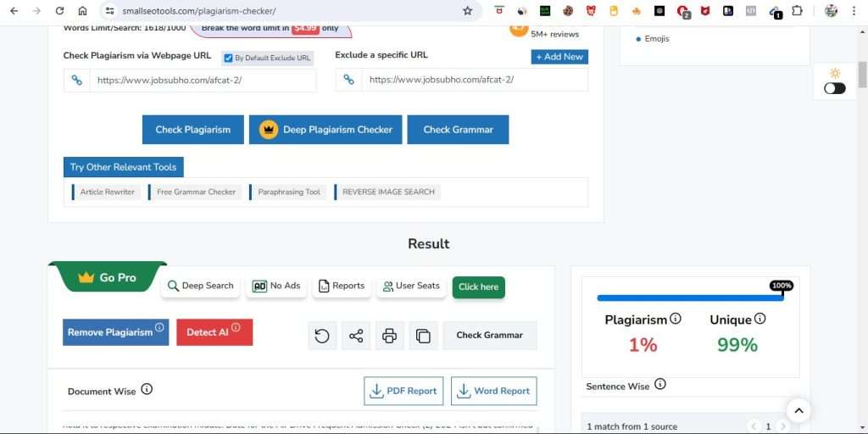Viewport: 868px width, 434px height.
Task: Click info icon beside Document Wise
Action: tap(147, 389)
